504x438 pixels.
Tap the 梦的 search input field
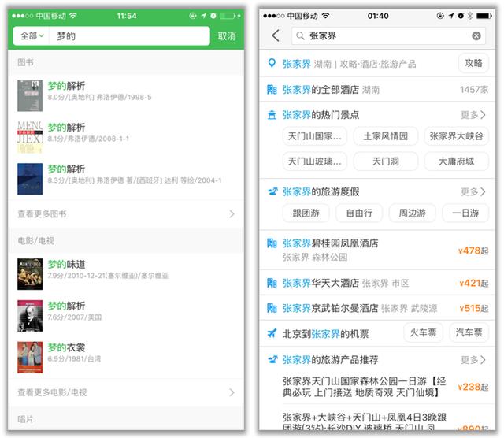pos(129,36)
